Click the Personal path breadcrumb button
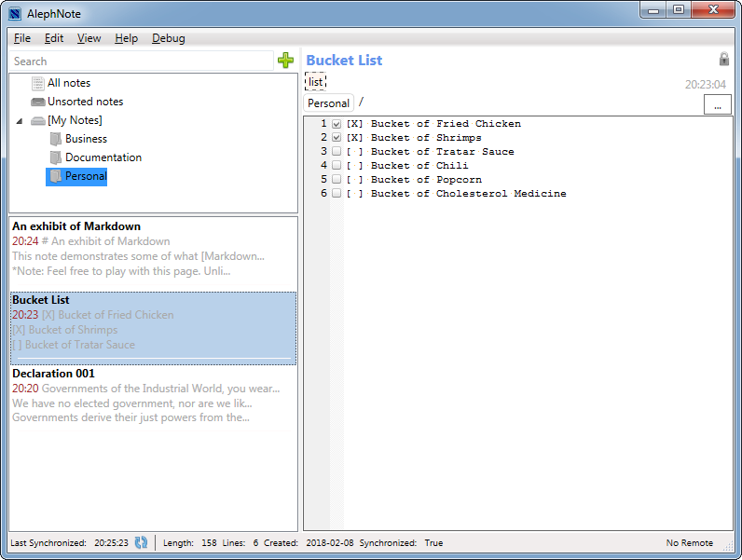742x560 pixels. pyautogui.click(x=328, y=103)
